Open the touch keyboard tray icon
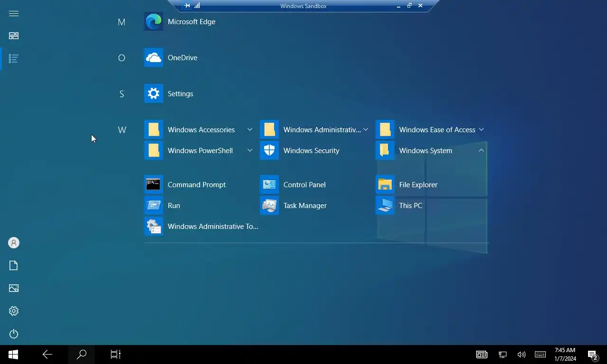This screenshot has height=364, width=607. pyautogui.click(x=540, y=355)
